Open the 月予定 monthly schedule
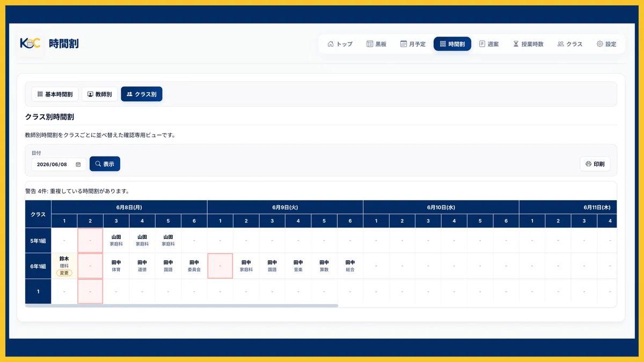 413,44
